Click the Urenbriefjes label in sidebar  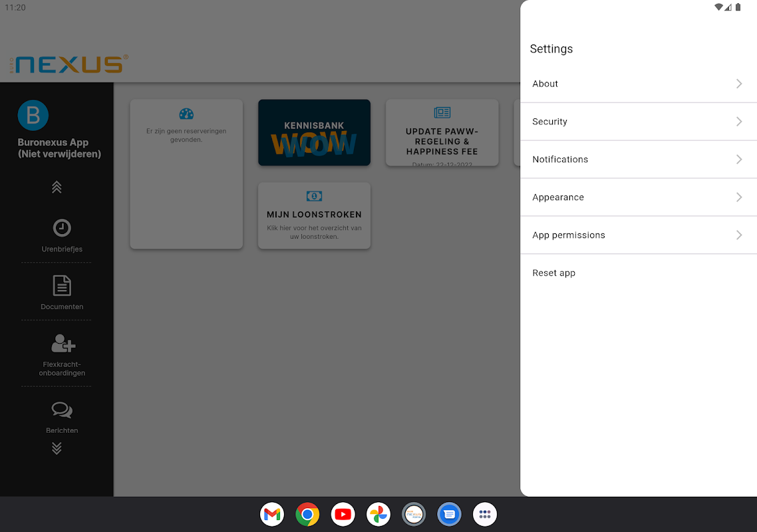pyautogui.click(x=62, y=249)
